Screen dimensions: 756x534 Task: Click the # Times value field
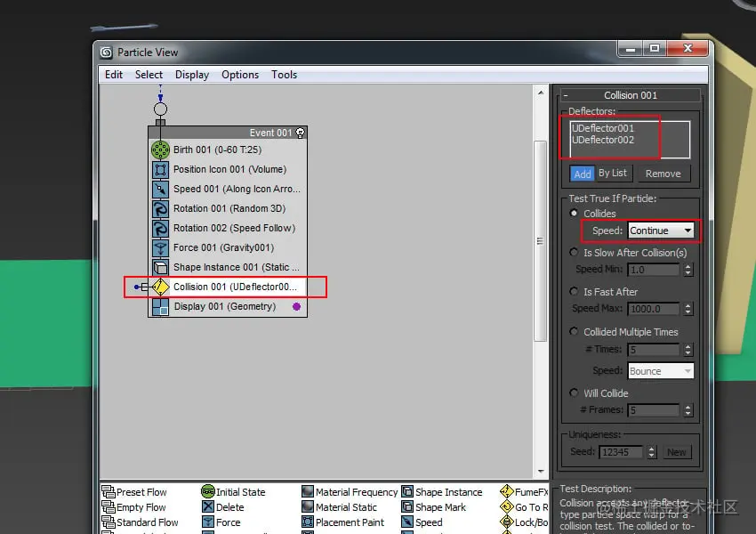click(654, 350)
